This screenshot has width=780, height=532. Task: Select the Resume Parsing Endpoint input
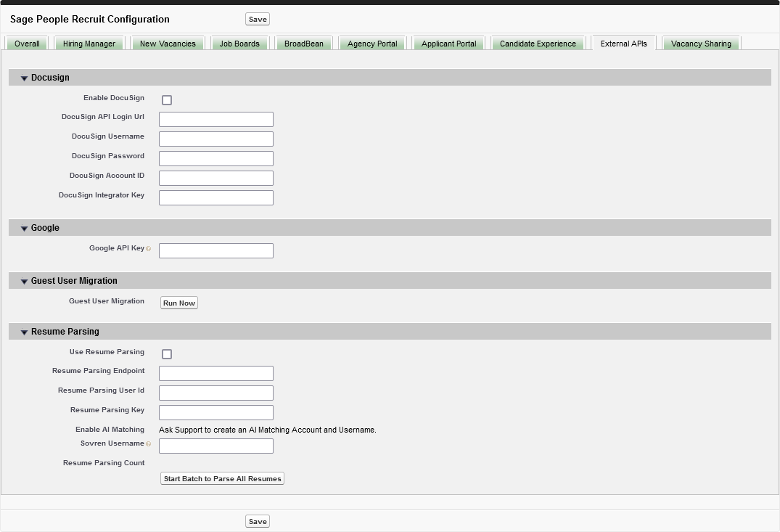click(216, 374)
